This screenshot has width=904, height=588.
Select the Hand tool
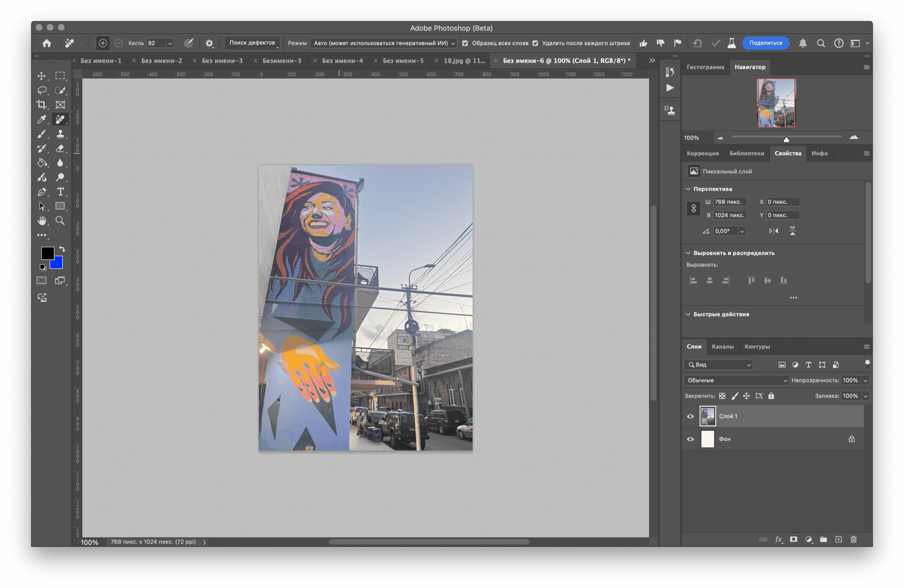pos(42,220)
